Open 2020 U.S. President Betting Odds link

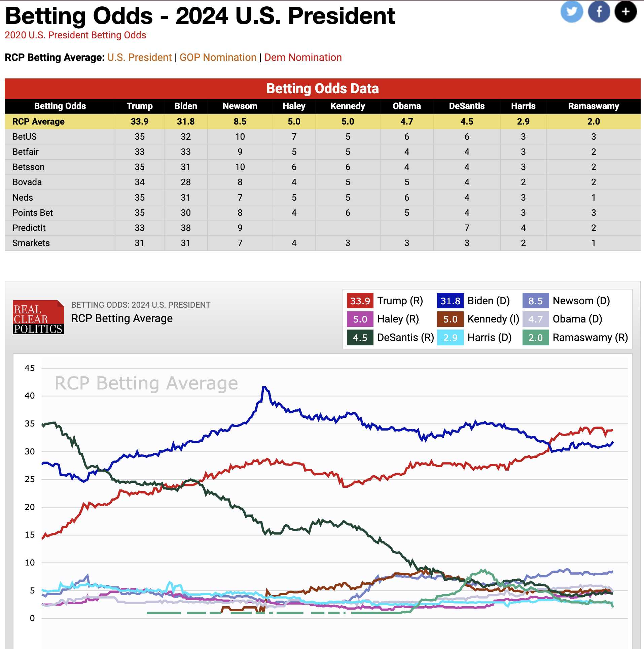(75, 35)
